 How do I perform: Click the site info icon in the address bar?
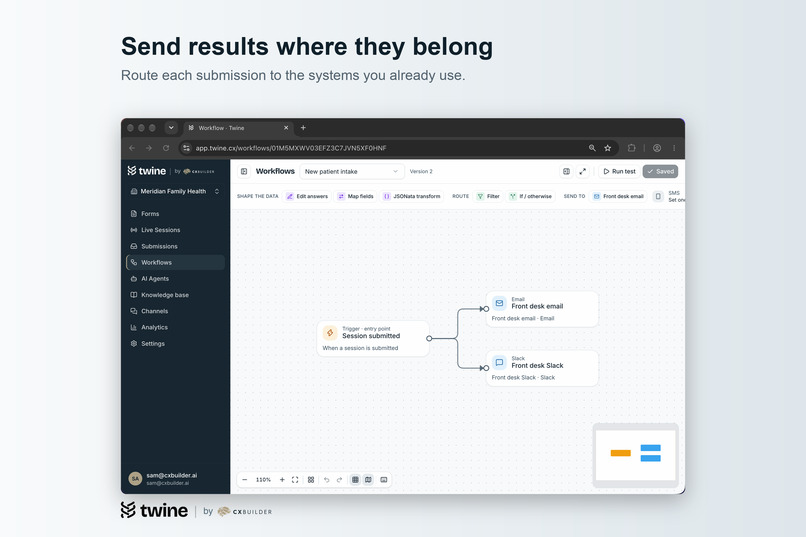point(187,148)
